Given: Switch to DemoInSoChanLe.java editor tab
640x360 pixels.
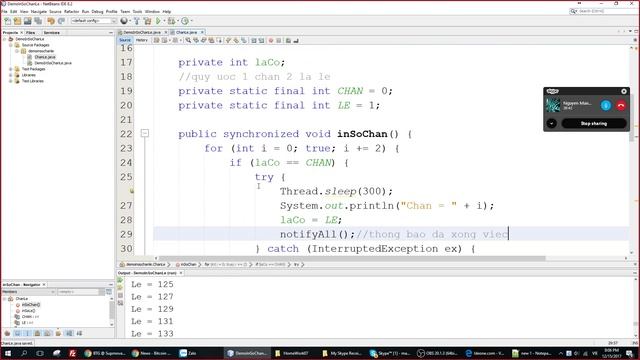Looking at the screenshot, I should click(142, 32).
